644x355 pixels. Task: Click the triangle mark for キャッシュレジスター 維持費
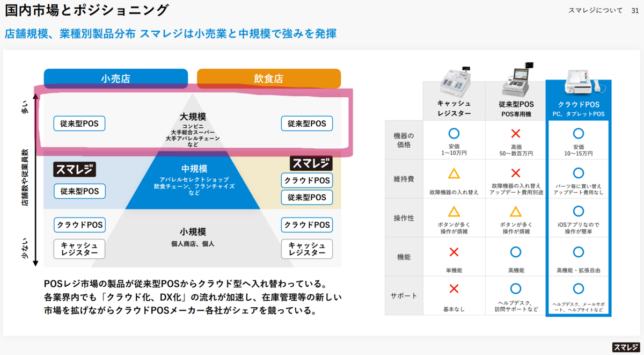pos(454,173)
